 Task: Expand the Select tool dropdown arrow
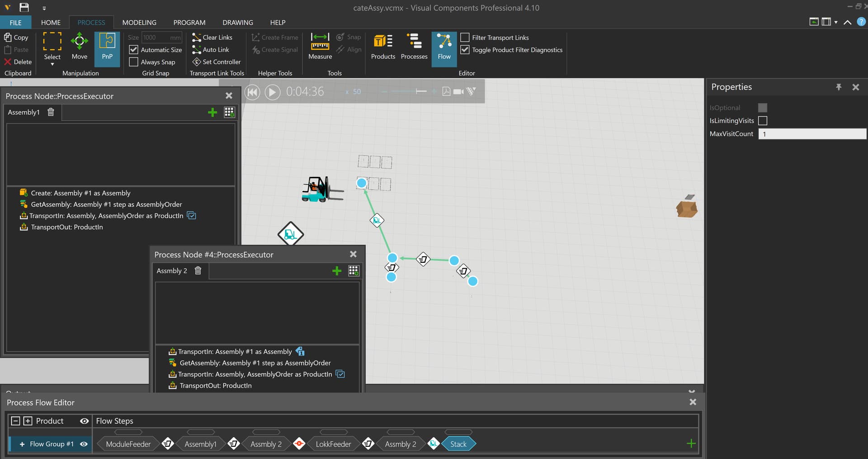52,64
